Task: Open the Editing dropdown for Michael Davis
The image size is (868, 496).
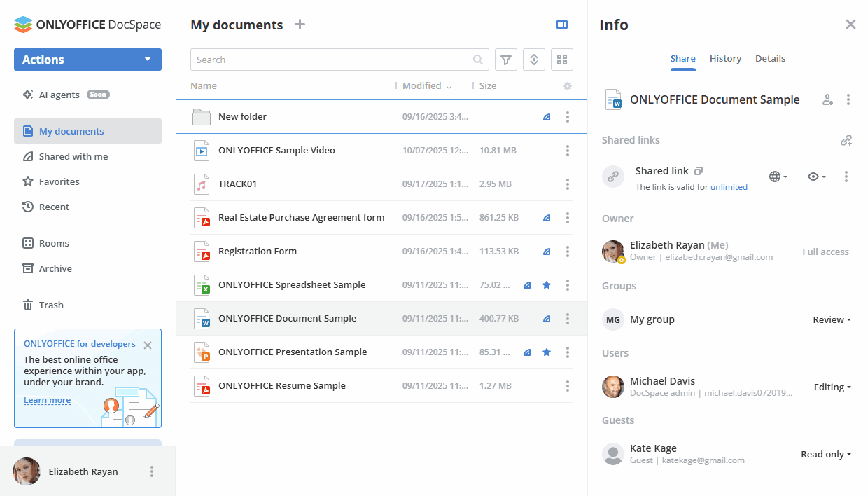Action: click(832, 387)
